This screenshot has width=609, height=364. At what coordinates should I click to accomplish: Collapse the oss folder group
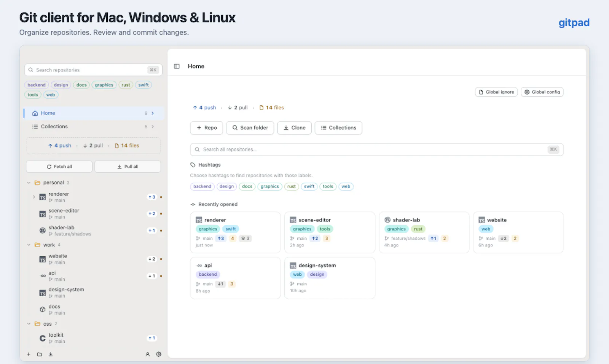tap(29, 324)
